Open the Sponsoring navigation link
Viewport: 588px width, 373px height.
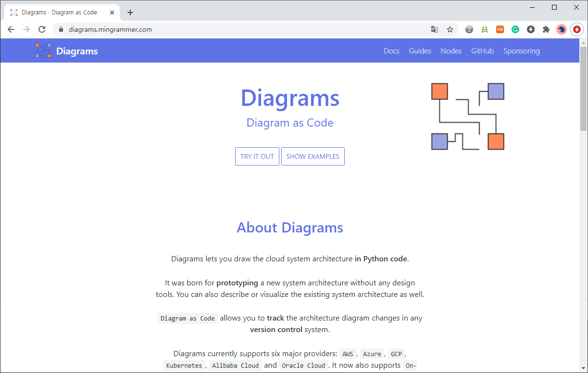pos(521,51)
